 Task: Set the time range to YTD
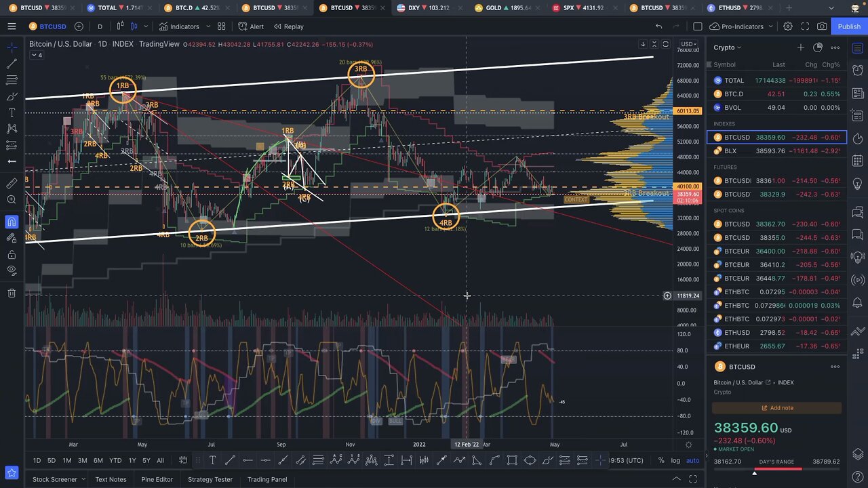coord(115,460)
